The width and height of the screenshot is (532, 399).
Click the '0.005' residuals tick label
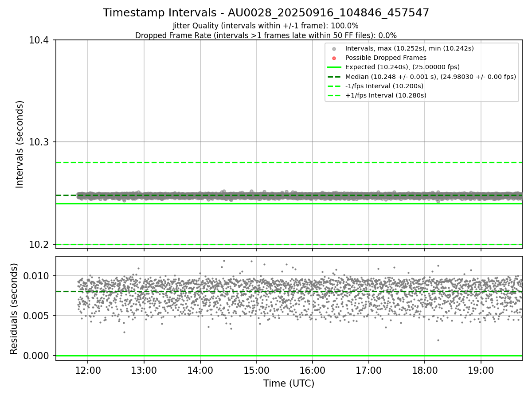tap(36, 316)
